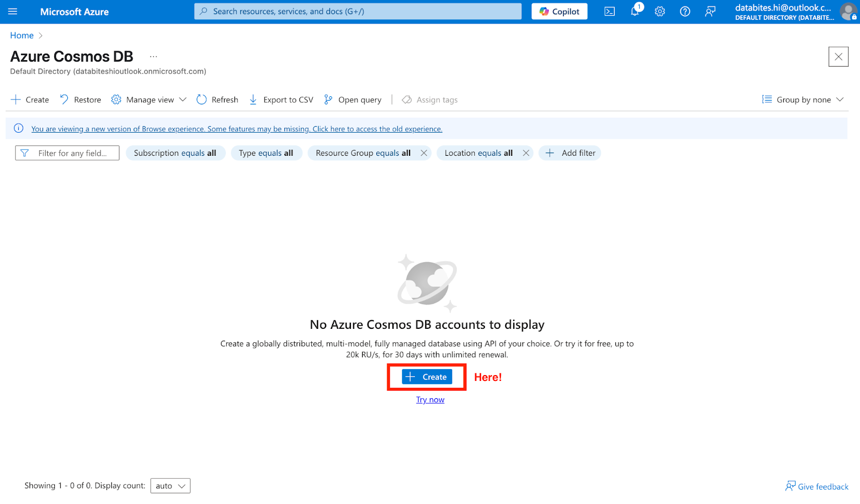Viewport: 860px width, 504px height.
Task: Open Location equals all filter
Action: tap(478, 153)
